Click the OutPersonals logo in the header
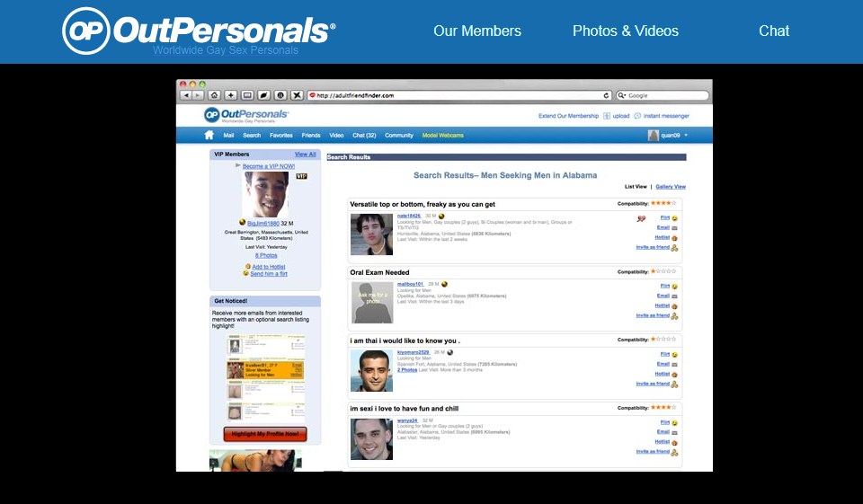The width and height of the screenshot is (863, 504). (199, 31)
